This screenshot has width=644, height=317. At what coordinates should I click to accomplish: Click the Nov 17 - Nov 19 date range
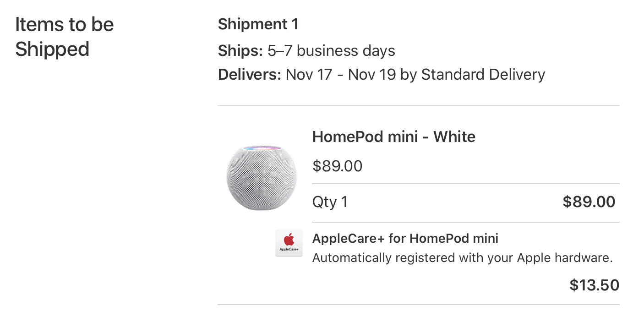[341, 74]
